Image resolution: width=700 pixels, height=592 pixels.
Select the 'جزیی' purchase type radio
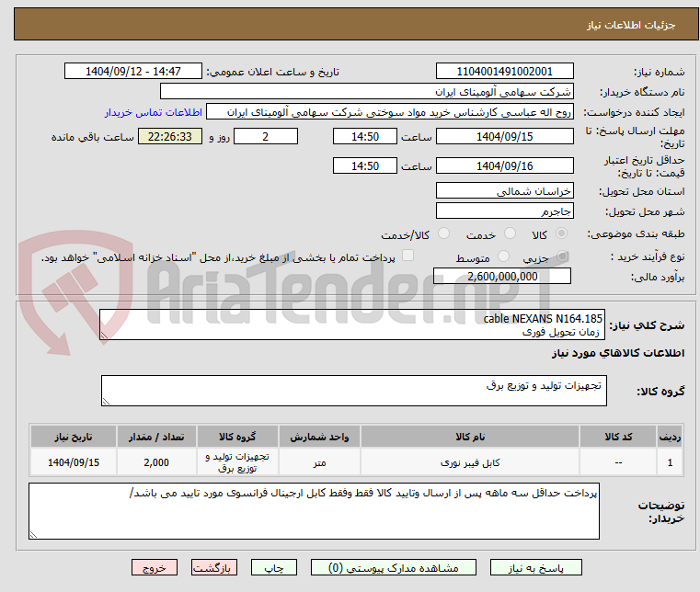(562, 256)
